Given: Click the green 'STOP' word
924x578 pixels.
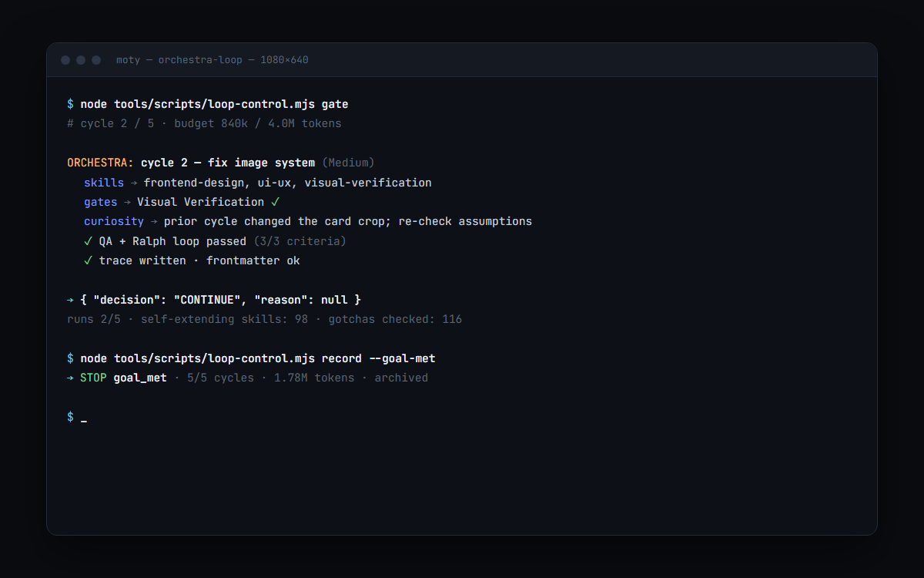Looking at the screenshot, I should (x=93, y=378).
